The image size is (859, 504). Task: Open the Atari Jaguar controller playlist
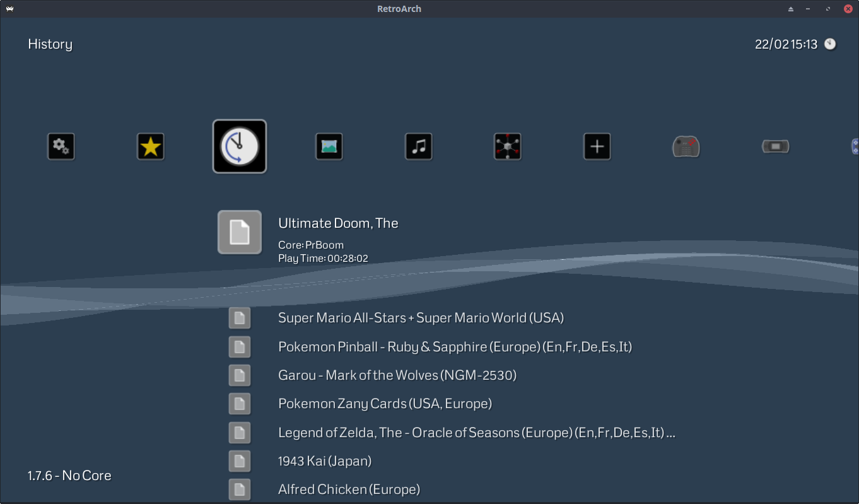pos(686,147)
